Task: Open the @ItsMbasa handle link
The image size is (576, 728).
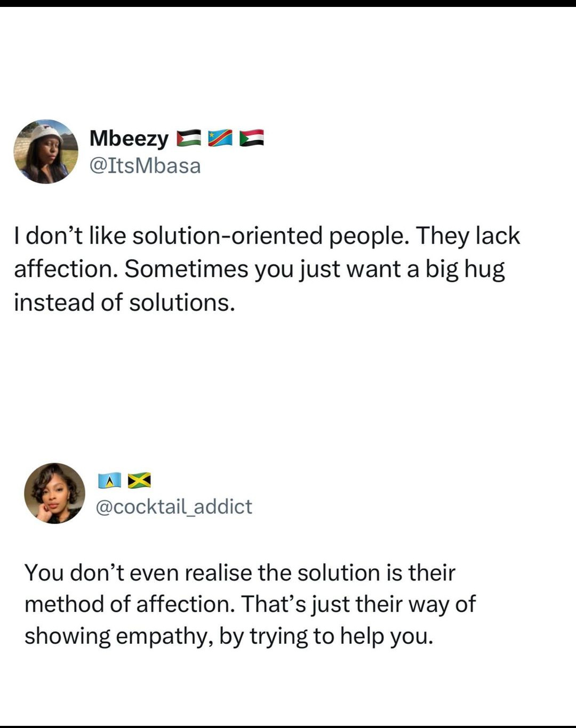Action: click(x=145, y=166)
